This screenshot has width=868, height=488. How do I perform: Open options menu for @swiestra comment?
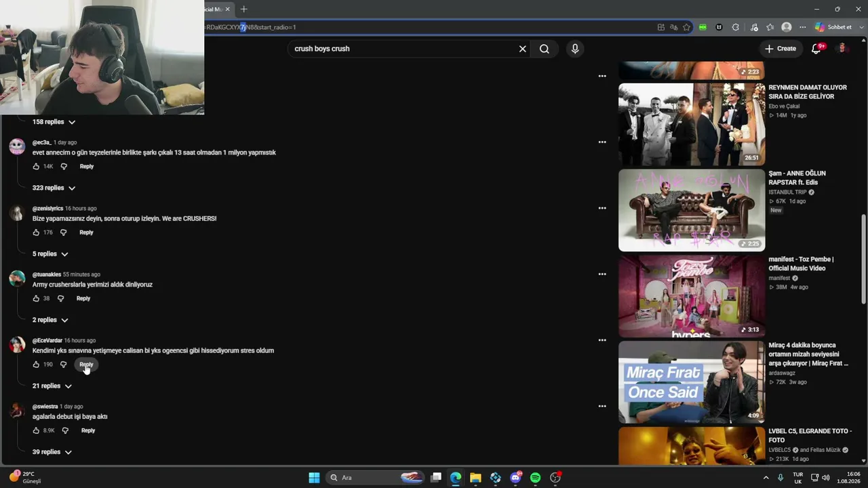click(602, 407)
